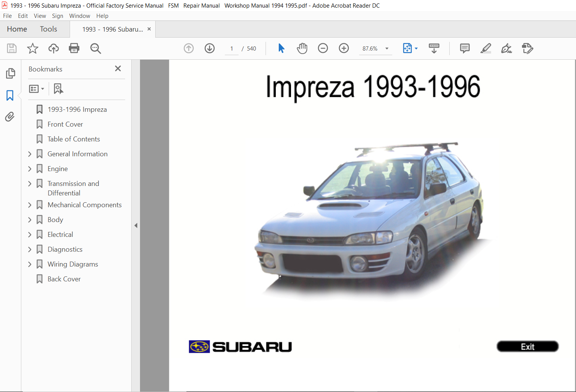Open the 1993-1996 Impreza bookmark
This screenshot has width=576, height=392.
(77, 110)
